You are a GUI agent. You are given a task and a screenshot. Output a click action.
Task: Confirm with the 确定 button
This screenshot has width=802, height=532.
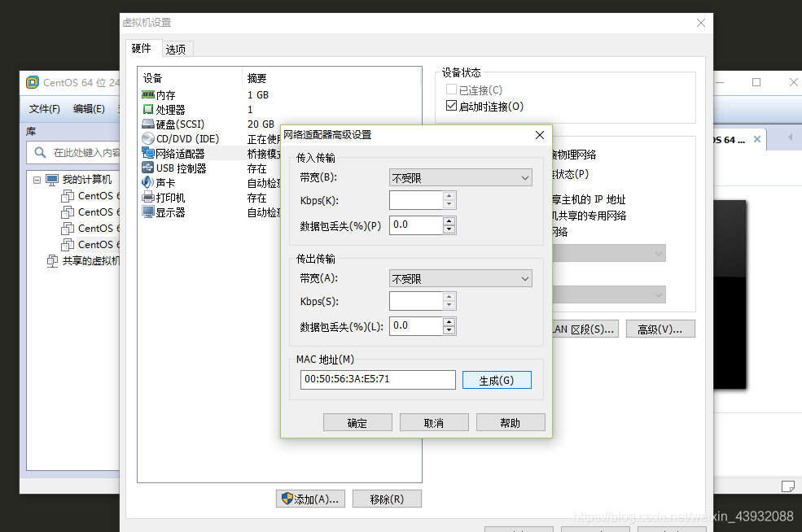click(x=357, y=423)
